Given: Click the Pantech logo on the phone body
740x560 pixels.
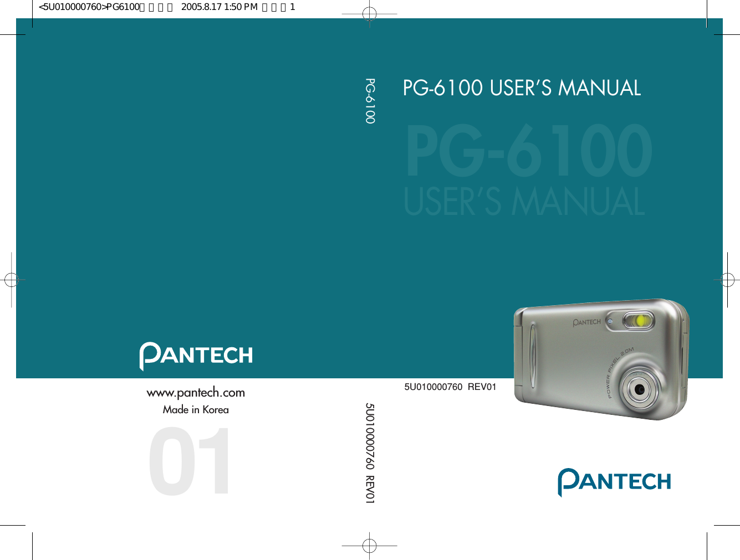Looking at the screenshot, I should 586,322.
